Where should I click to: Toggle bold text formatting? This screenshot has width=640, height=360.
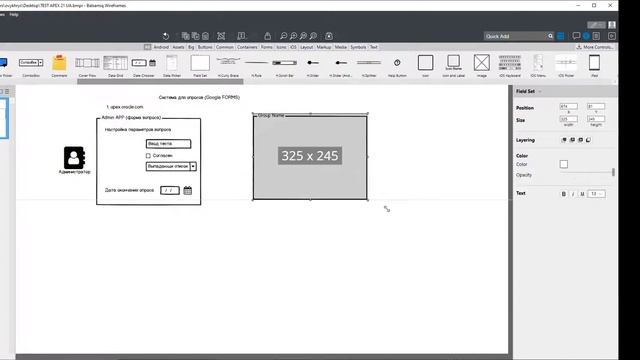click(564, 194)
